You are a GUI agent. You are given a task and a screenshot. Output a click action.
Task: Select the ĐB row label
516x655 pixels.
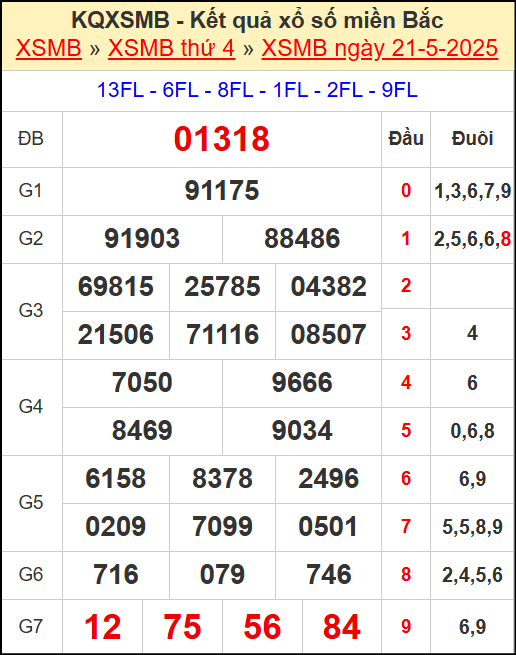pyautogui.click(x=31, y=139)
